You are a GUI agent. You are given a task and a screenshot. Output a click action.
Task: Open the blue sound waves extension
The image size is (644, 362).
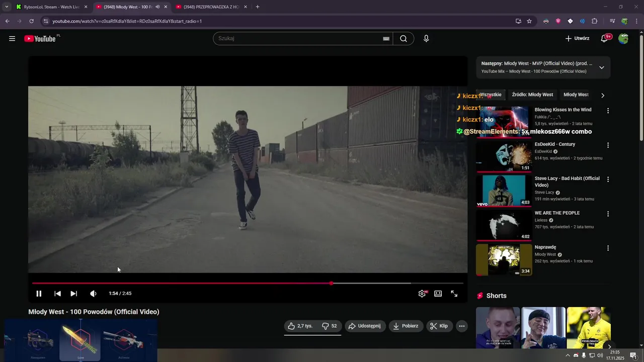pos(582,21)
